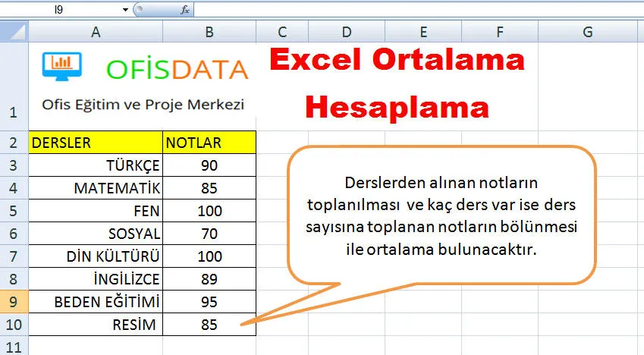The width and height of the screenshot is (644, 355).
Task: Select the cell with grade 70
Action: pos(209,234)
